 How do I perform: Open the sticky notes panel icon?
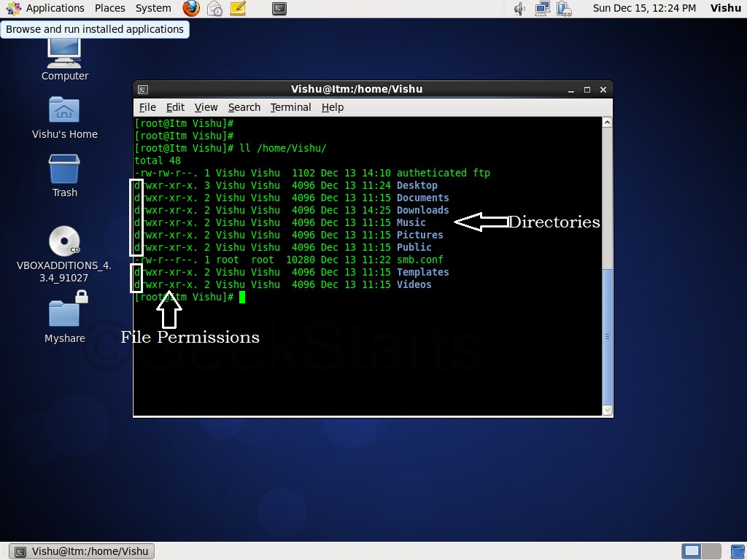[238, 8]
